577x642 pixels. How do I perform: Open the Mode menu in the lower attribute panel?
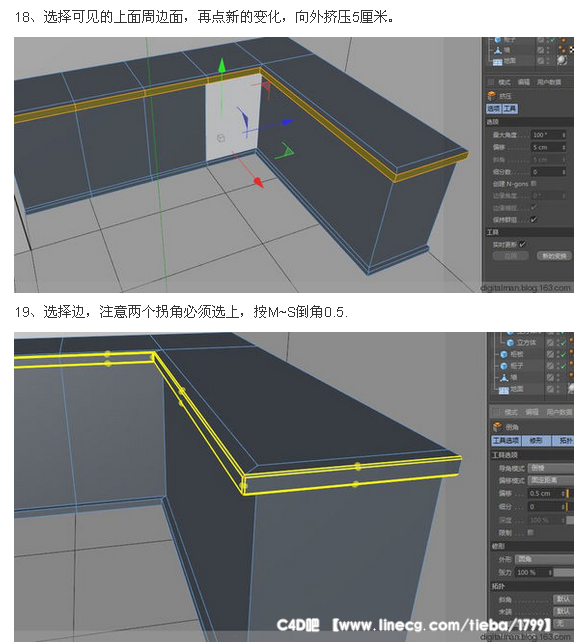point(511,413)
